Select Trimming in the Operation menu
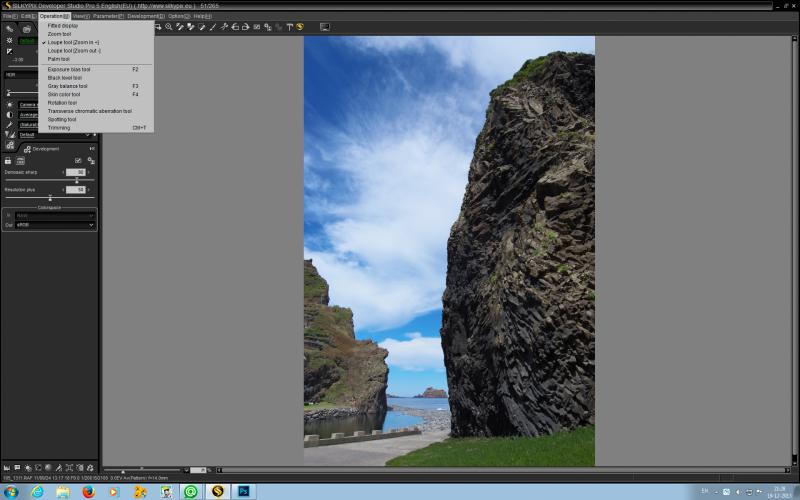This screenshot has width=800, height=500. (59, 128)
